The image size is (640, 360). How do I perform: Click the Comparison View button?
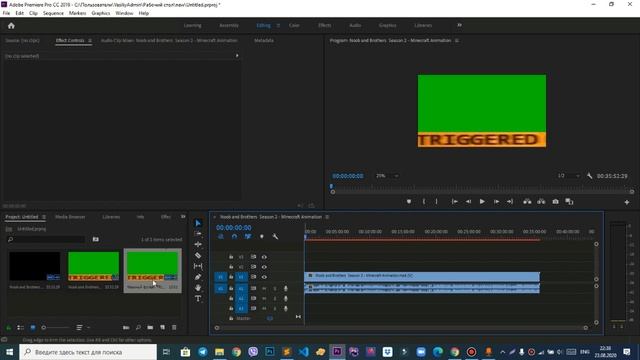tap(569, 202)
